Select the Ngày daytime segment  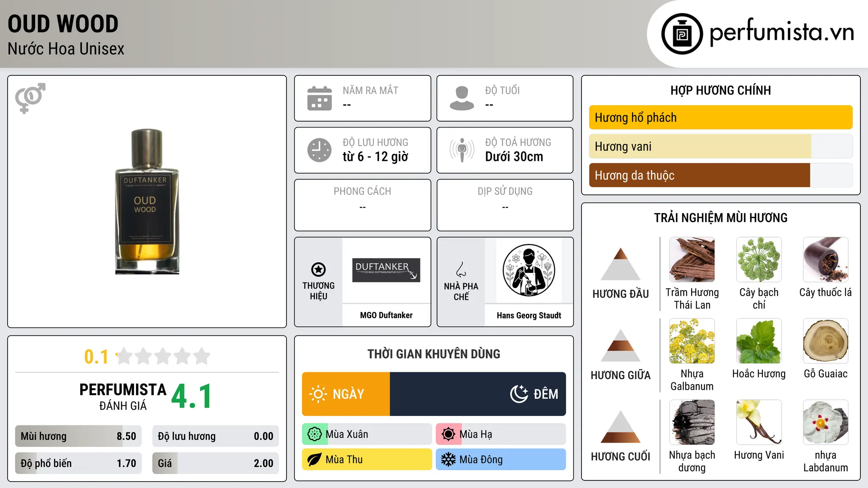pyautogui.click(x=346, y=394)
